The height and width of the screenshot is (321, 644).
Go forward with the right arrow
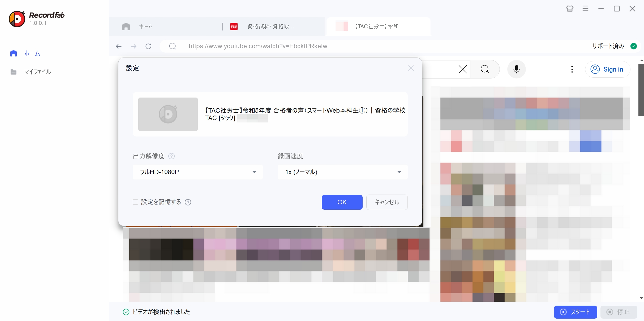[x=134, y=46]
